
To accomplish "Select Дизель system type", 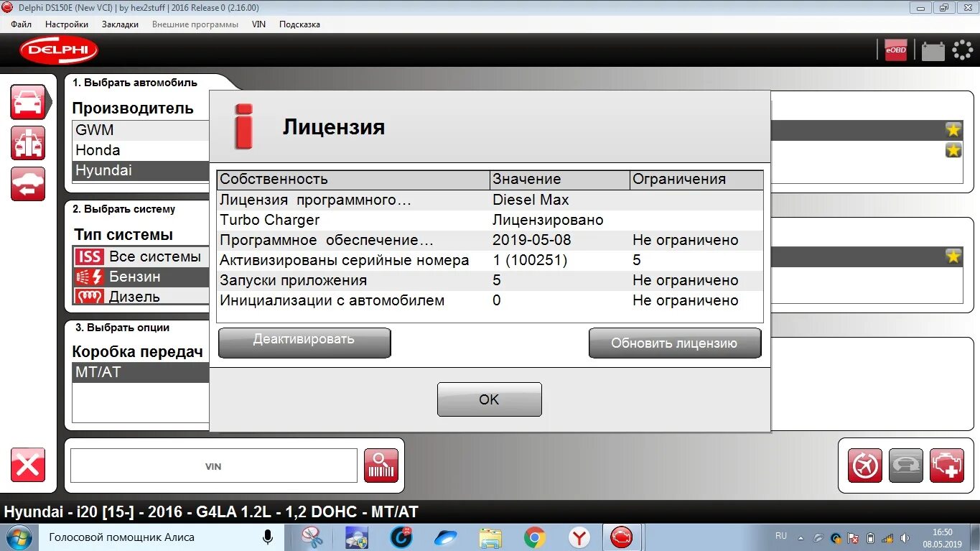I will 141,296.
